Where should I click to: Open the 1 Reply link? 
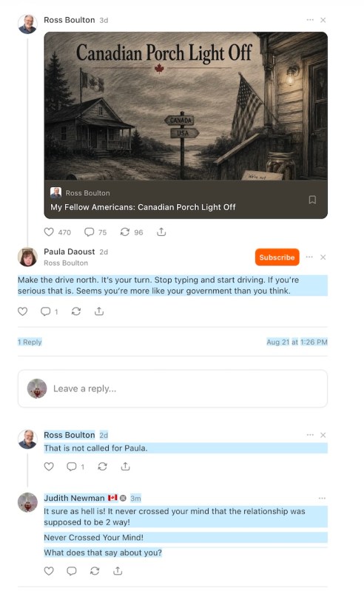pyautogui.click(x=30, y=342)
